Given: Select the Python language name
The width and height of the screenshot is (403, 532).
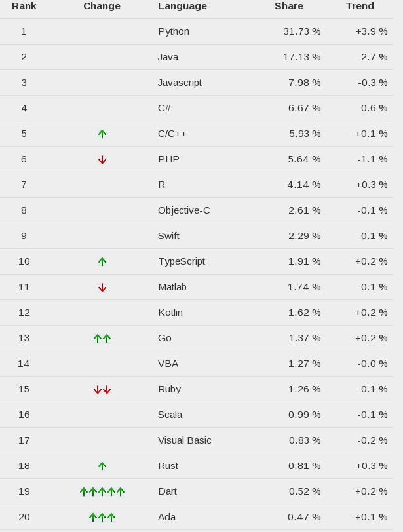Looking at the screenshot, I should (x=174, y=31).
